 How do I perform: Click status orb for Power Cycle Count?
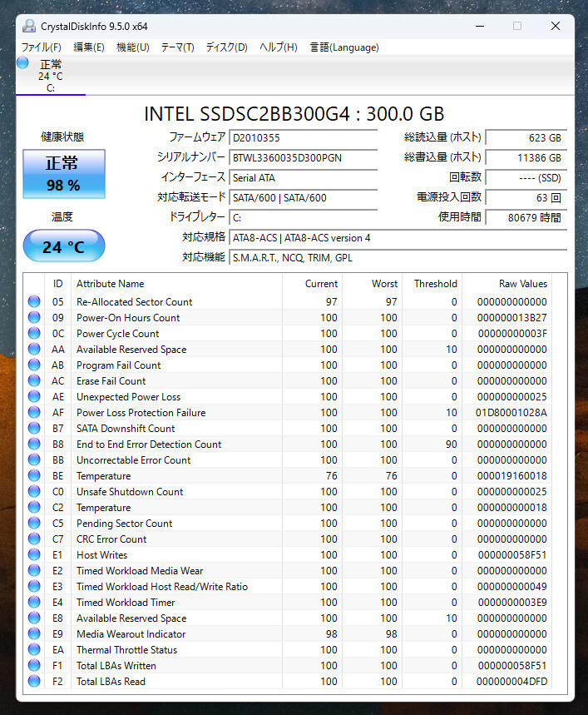(x=34, y=333)
